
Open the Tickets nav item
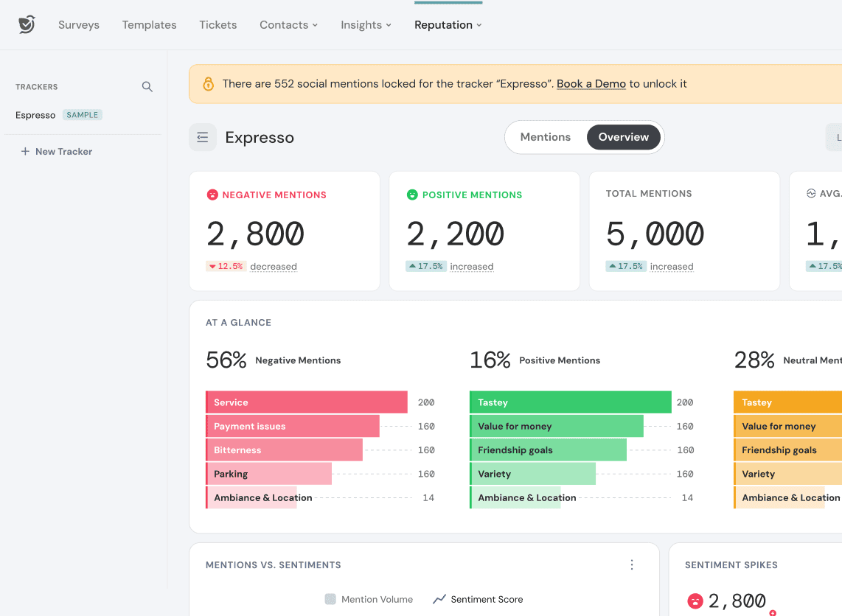(218, 24)
